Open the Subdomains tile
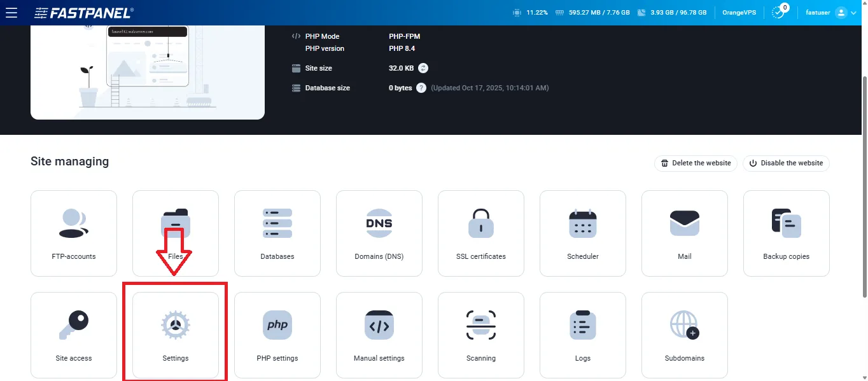This screenshot has width=868, height=381. coord(685,335)
